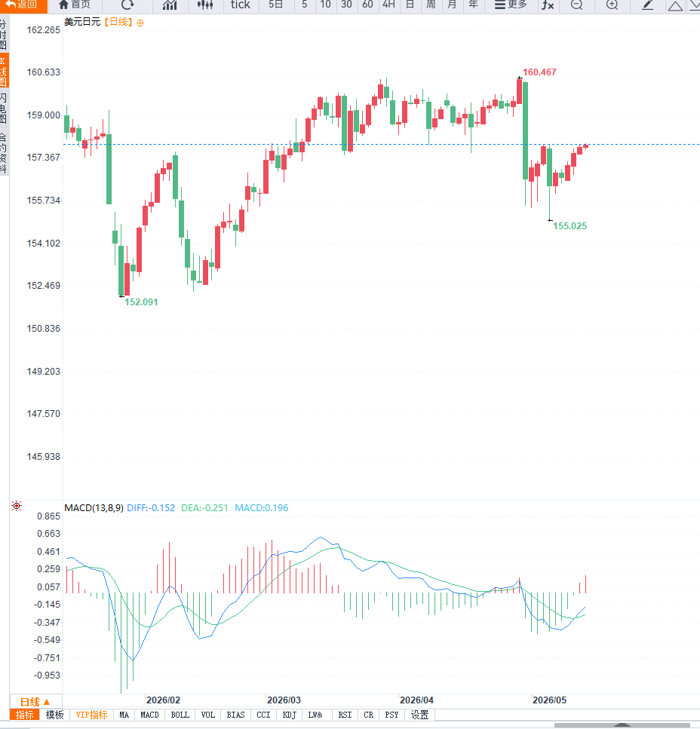
Task: Zoom in with the plus magnifier
Action: pyautogui.click(x=612, y=5)
